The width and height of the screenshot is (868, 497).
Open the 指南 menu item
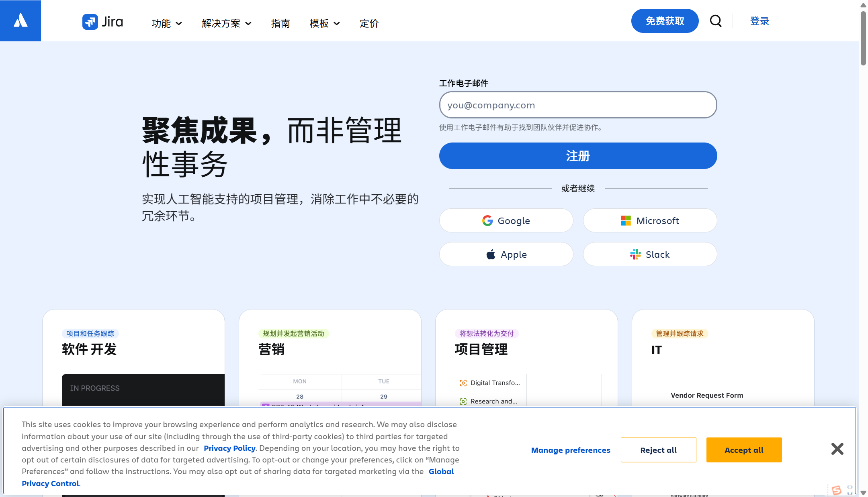(x=280, y=23)
